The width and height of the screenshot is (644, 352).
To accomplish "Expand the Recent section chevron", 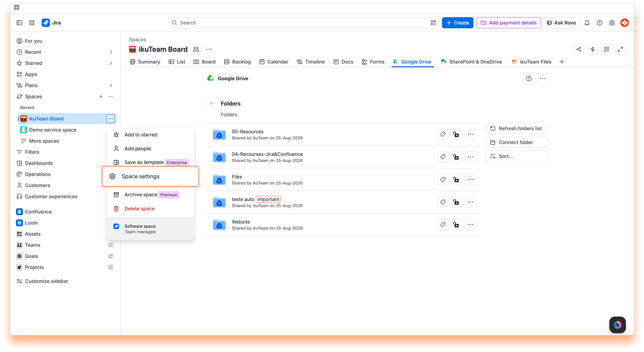I will tap(111, 52).
